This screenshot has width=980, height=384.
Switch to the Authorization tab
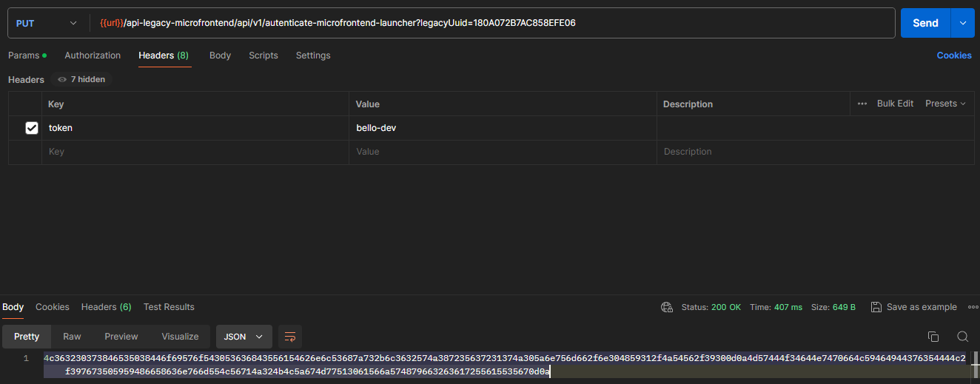(x=93, y=55)
